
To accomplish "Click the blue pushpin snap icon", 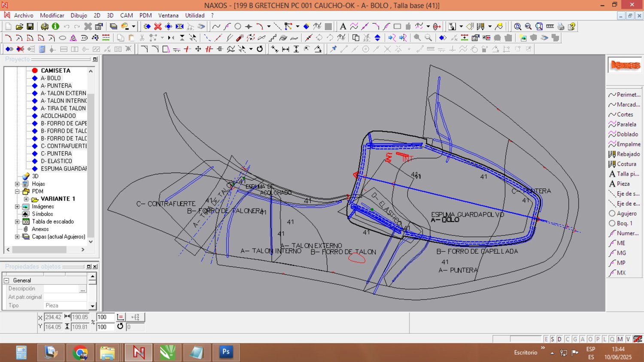I will coord(333,49).
